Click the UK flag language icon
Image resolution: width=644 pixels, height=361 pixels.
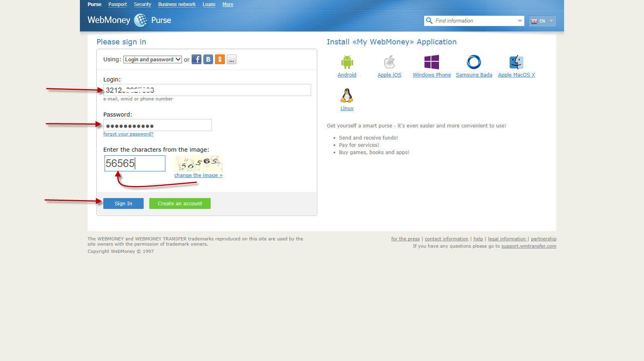[x=534, y=21]
